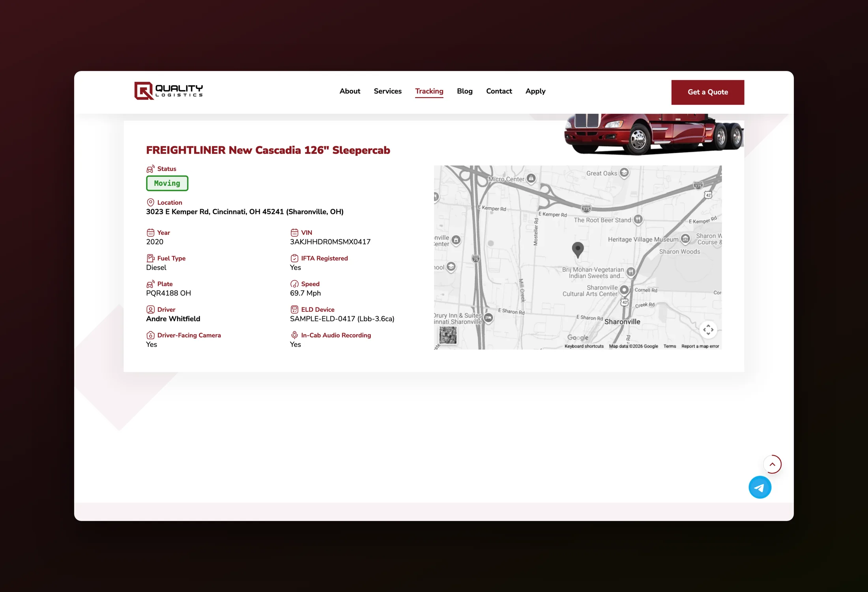This screenshot has width=868, height=592.
Task: Click the Moving status badge
Action: [x=167, y=183]
